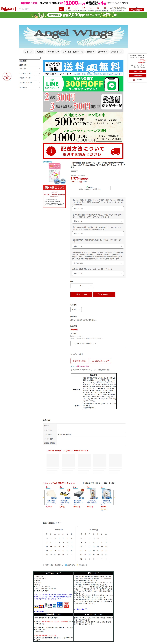Click the red かごに追加 button under quantity
Screen dimensions: 147x644
tap(82, 295)
